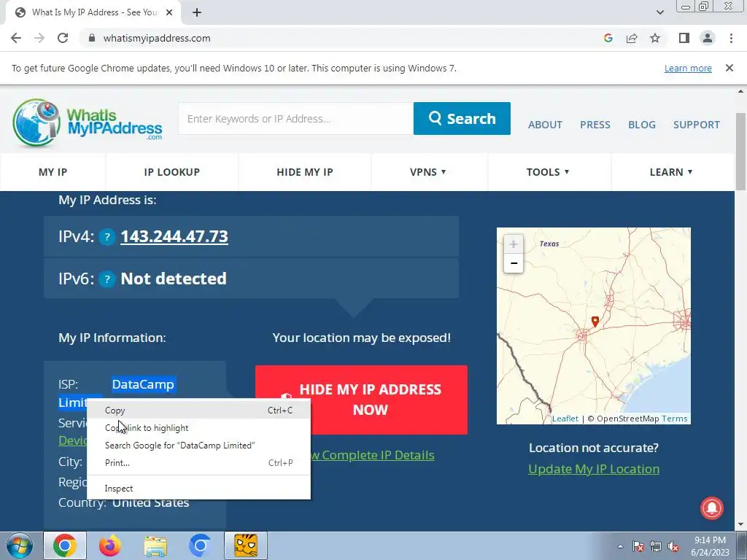Go back using the browser back arrow

point(16,38)
